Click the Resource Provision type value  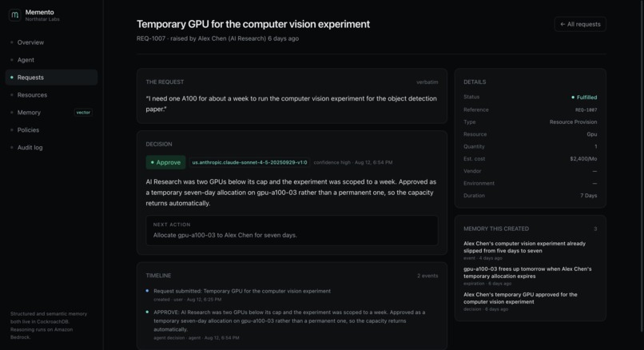tap(574, 122)
